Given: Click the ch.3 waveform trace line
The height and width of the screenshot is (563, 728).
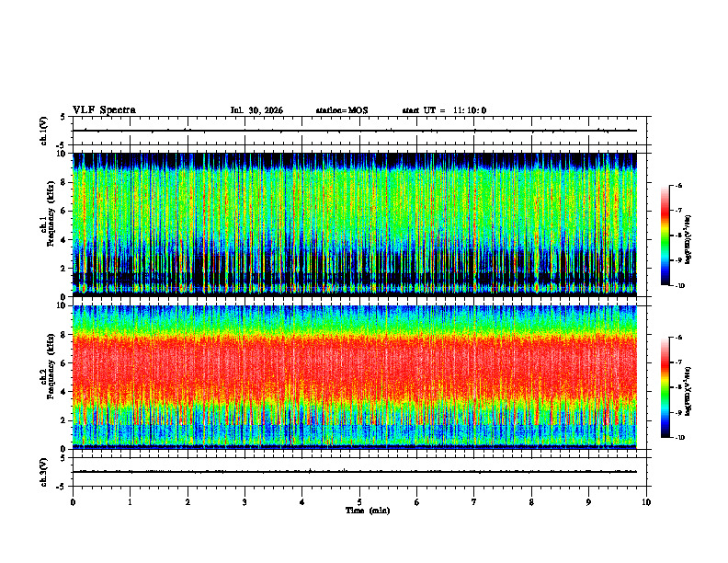Looking at the screenshot, I should tap(355, 472).
